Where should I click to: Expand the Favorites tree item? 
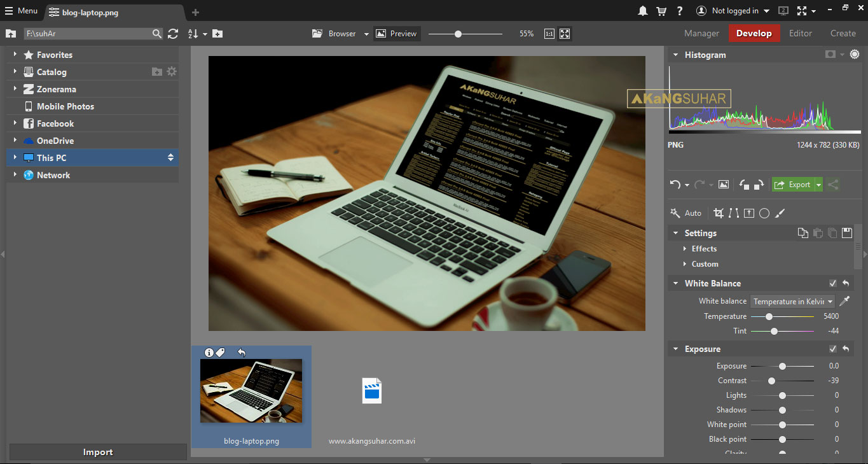pyautogui.click(x=15, y=55)
